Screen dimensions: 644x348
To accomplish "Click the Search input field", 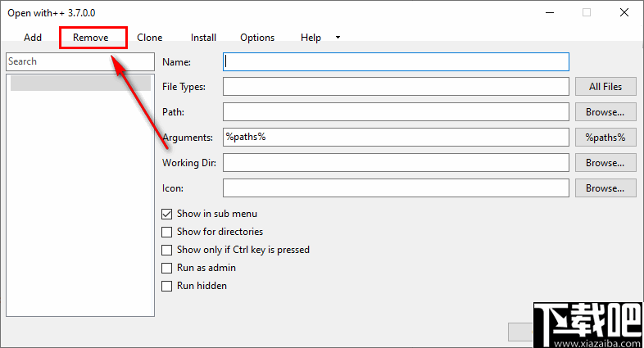I will click(x=79, y=61).
